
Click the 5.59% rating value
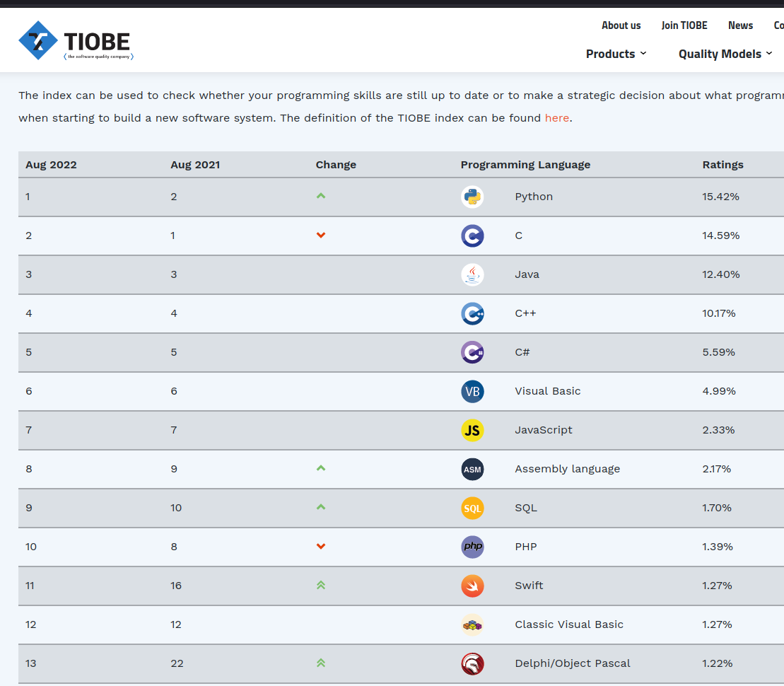coord(718,352)
